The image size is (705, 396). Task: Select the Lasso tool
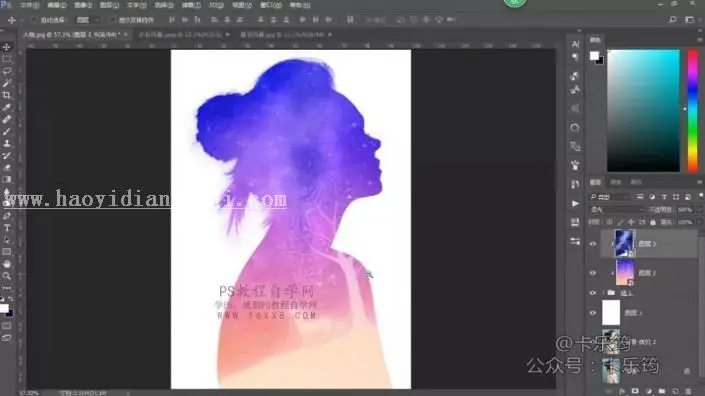[7, 71]
